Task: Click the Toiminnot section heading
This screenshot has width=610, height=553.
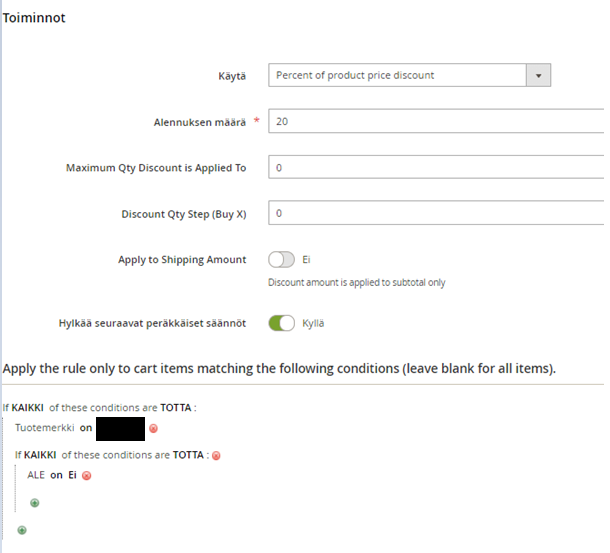Action: coord(34,17)
